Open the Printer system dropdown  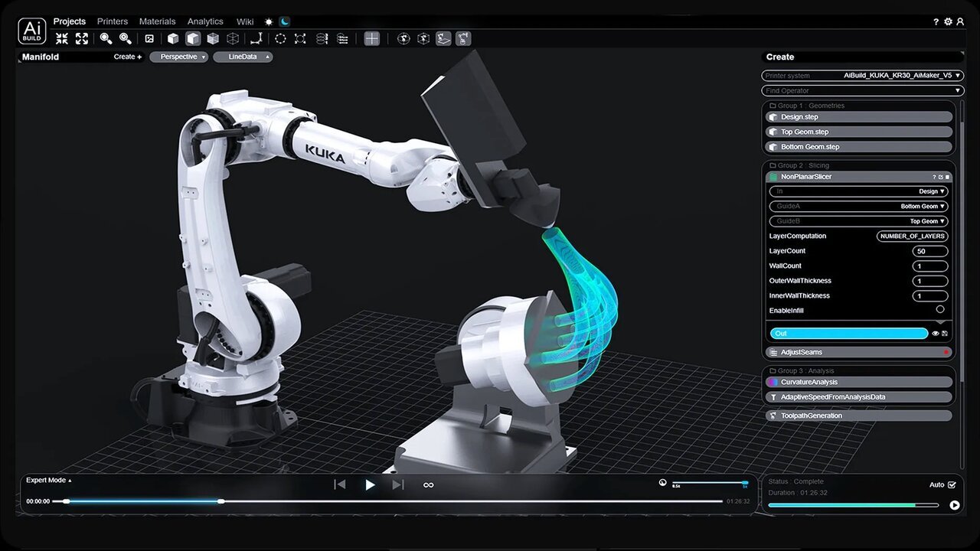click(x=862, y=76)
